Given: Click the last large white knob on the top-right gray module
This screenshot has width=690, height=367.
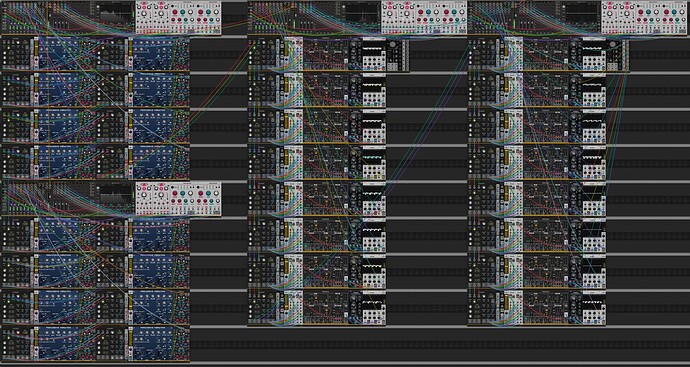Looking at the screenshot, I should click(682, 12).
